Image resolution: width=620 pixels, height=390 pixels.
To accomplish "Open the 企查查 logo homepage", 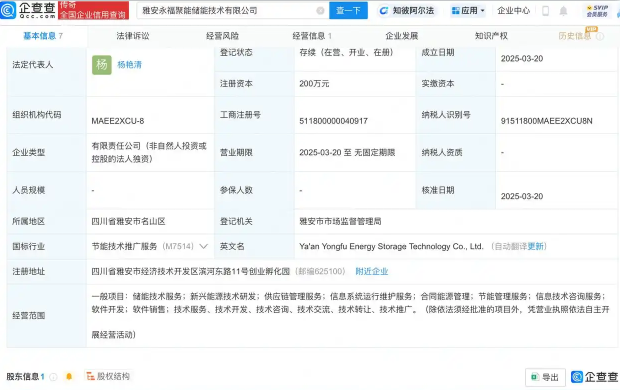I will pyautogui.click(x=28, y=10).
